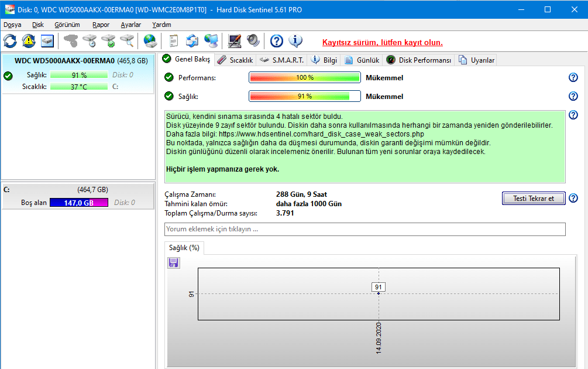Viewport: 588px width, 369px height.
Task: Switch to the Sıcaklık tab
Action: coord(236,60)
